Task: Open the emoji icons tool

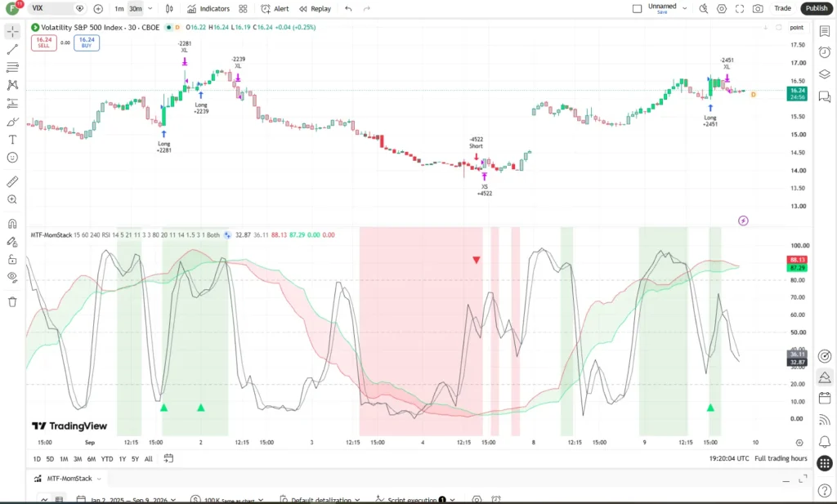Action: point(13,158)
